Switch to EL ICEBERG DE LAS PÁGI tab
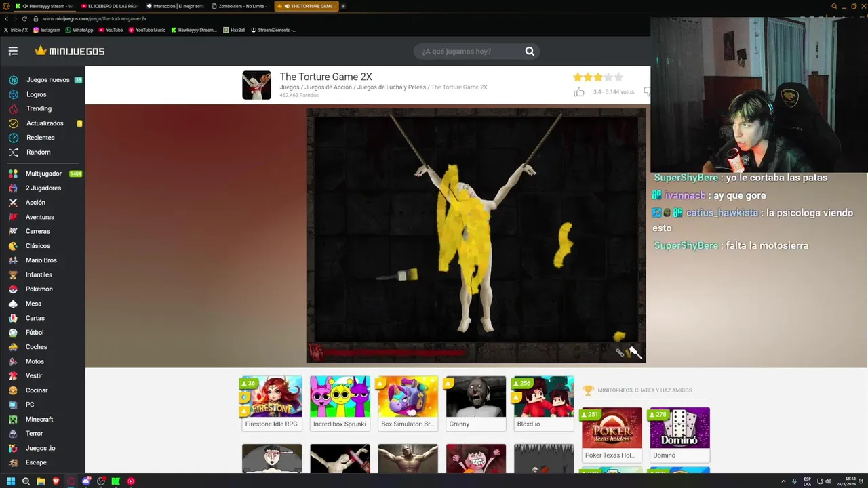Viewport: 868px width, 488px height. (x=108, y=6)
